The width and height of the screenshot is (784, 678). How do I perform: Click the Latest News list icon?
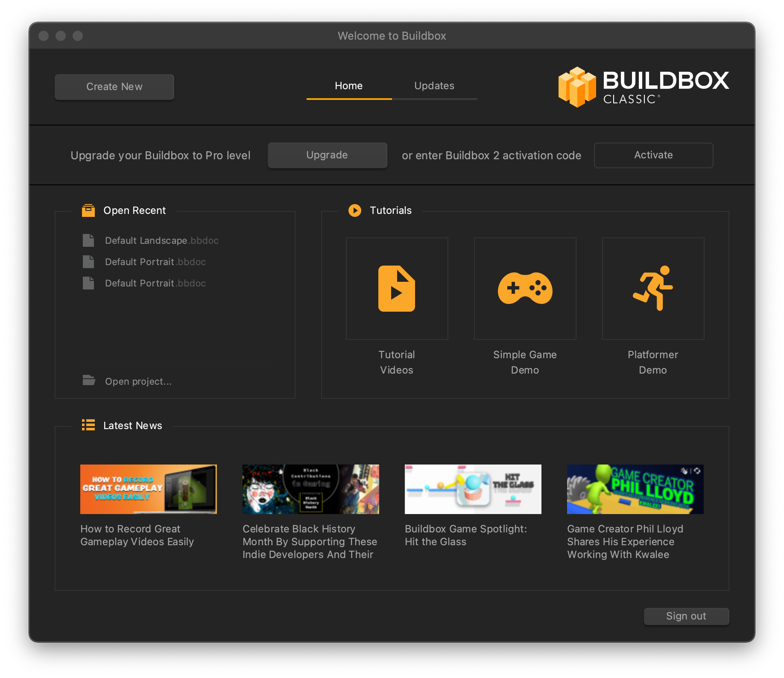88,425
